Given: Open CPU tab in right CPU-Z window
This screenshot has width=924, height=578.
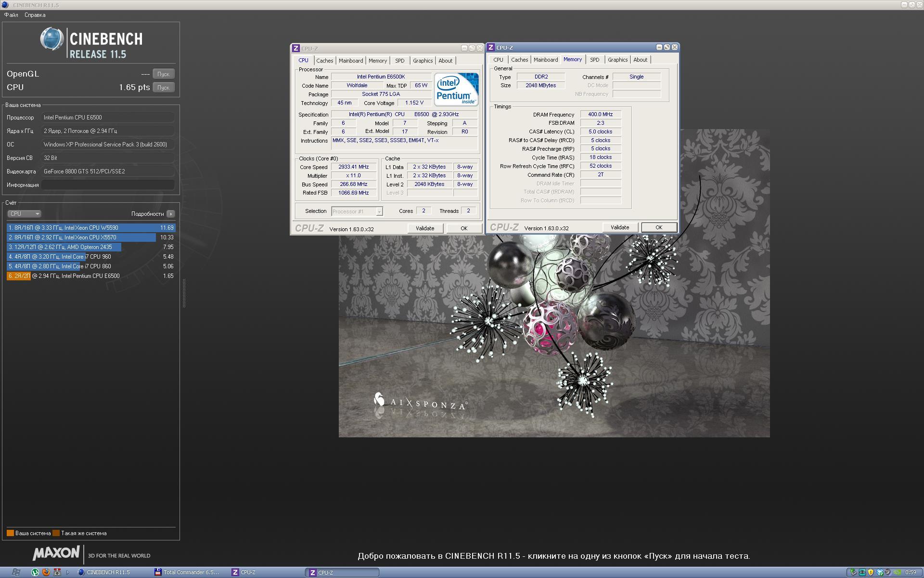Looking at the screenshot, I should tap(499, 60).
